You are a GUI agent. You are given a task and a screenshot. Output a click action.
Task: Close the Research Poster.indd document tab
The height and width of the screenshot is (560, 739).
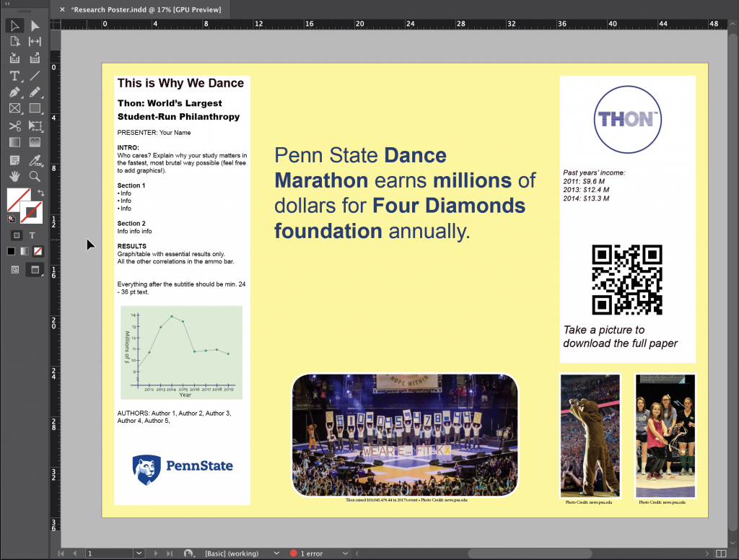click(x=62, y=9)
